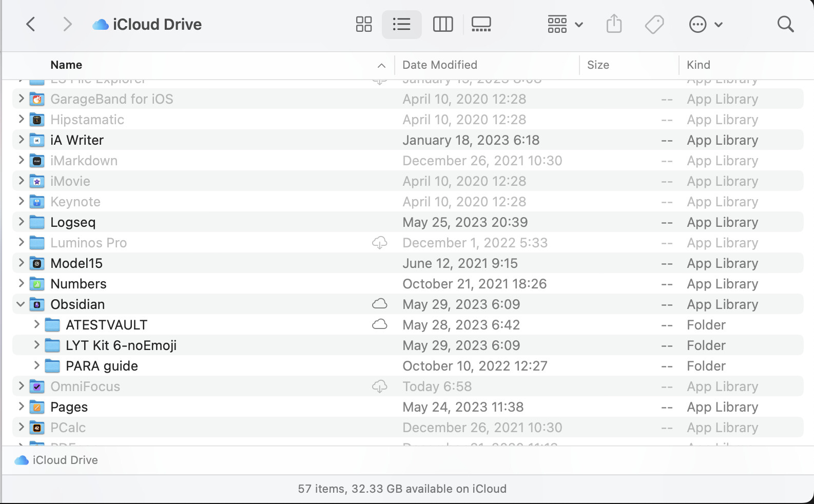Select the Luminos Pro row name
Screen dimensions: 814x504
pyautogui.click(x=88, y=243)
